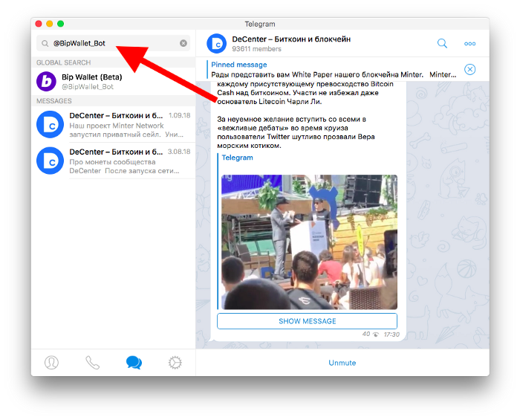Screen dimensions: 520x420
Task: Open the three-dots chat options menu
Action: (x=469, y=43)
